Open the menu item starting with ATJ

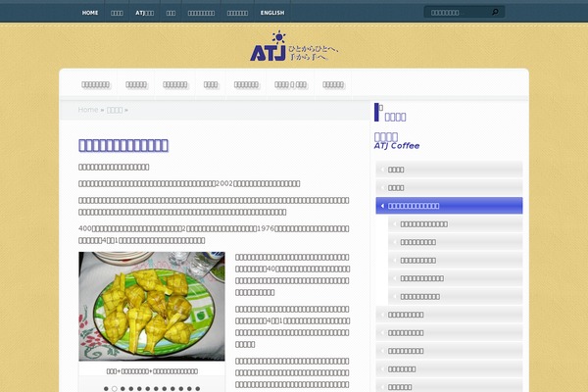(x=144, y=13)
